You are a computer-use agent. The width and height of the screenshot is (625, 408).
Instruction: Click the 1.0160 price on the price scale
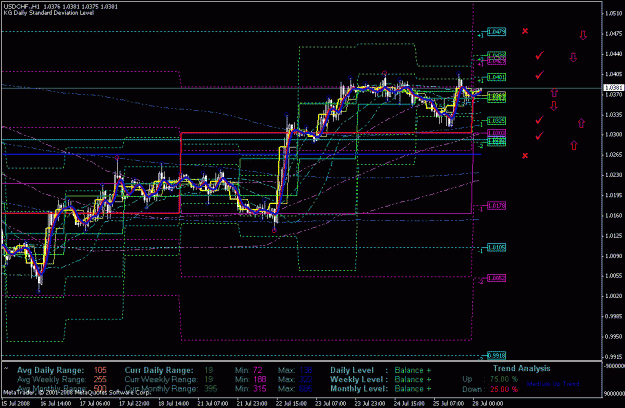614,216
